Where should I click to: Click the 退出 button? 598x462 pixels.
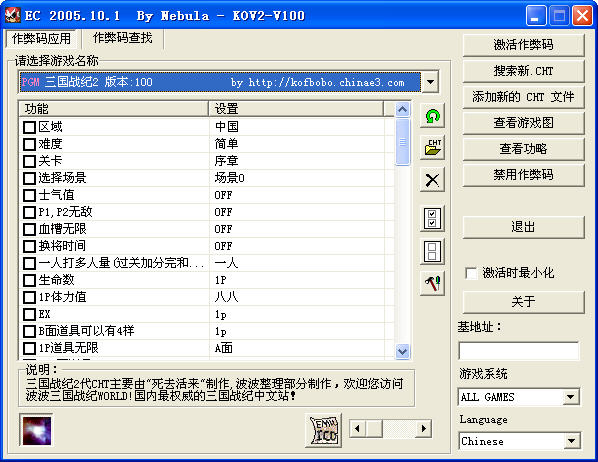[523, 227]
